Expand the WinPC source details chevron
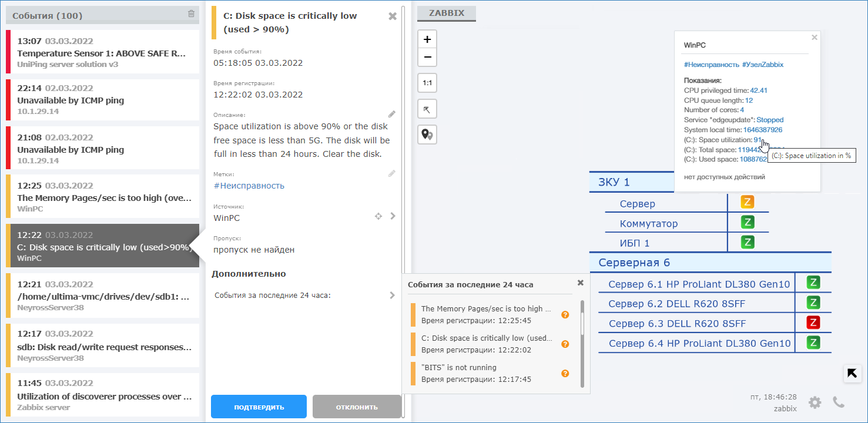This screenshot has height=423, width=868. click(393, 216)
